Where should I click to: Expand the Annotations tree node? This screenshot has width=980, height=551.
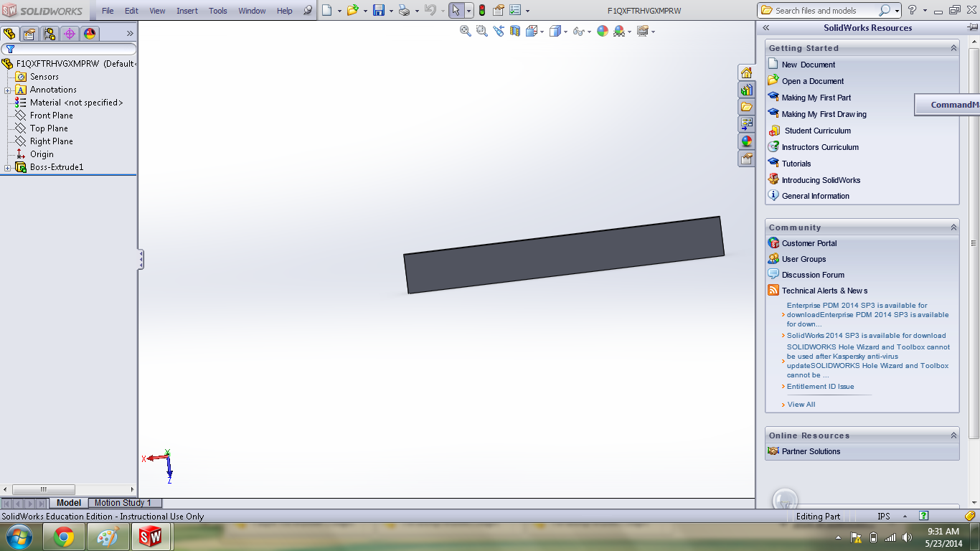click(7, 90)
